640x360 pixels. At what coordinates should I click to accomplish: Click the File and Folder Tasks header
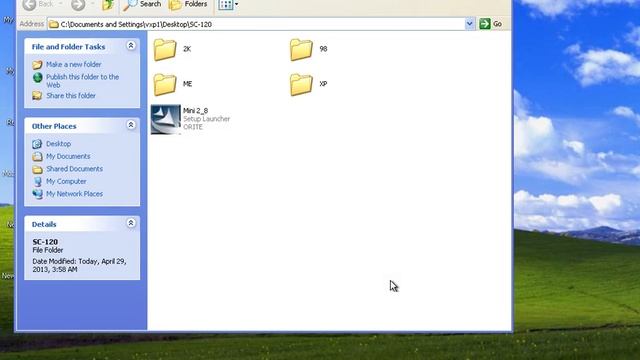click(69, 47)
